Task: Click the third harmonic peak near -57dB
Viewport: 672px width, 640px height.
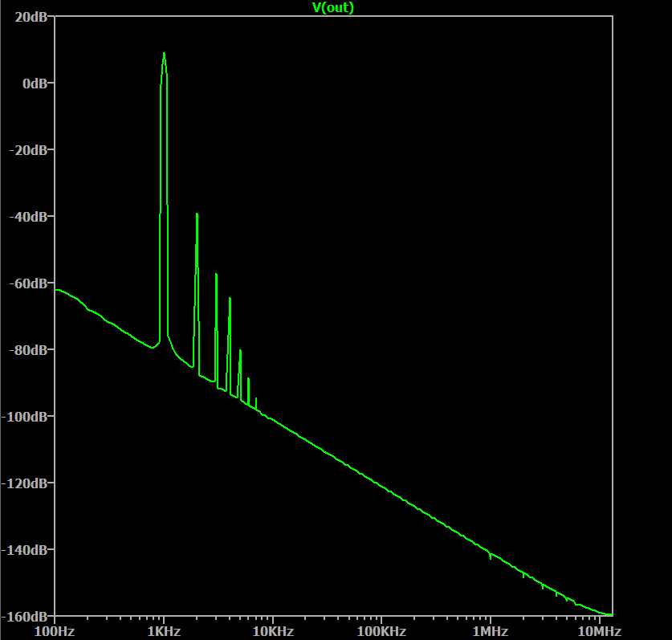Action: (216, 274)
